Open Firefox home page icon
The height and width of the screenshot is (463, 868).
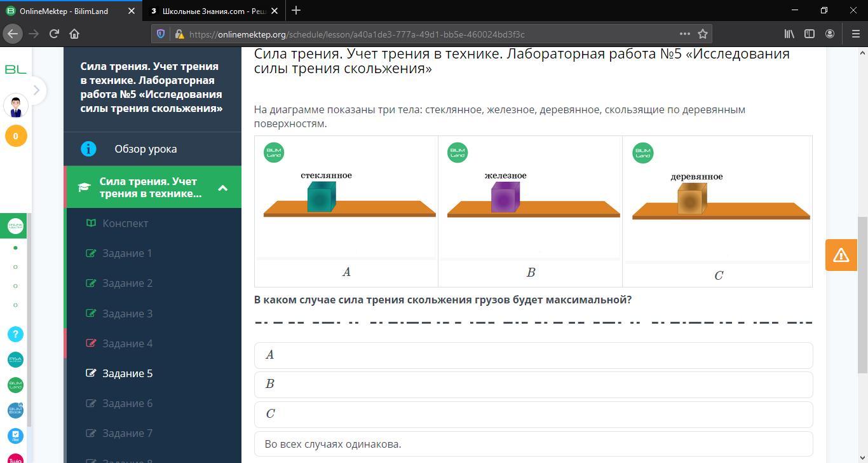[74, 34]
